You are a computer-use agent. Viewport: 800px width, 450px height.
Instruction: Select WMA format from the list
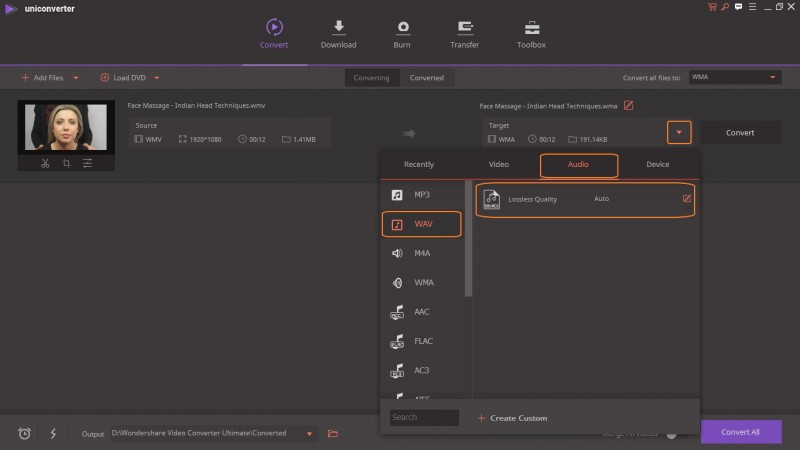click(x=421, y=282)
